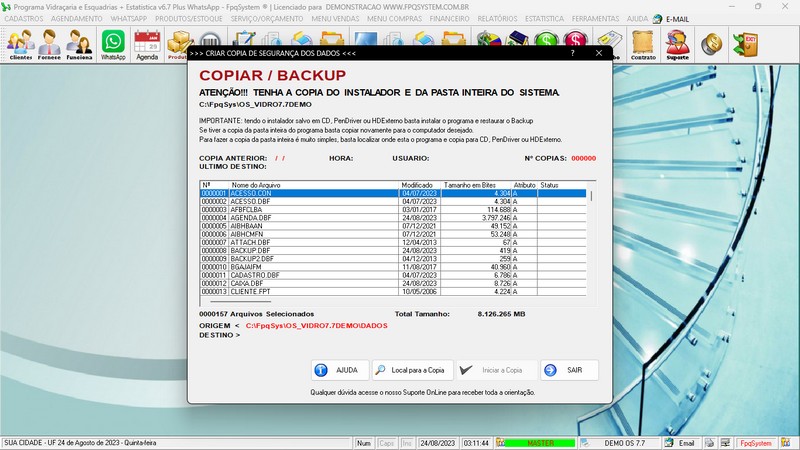Click the green dollar toolbar icon
Viewport: 800px width, 450px height.
point(546,40)
